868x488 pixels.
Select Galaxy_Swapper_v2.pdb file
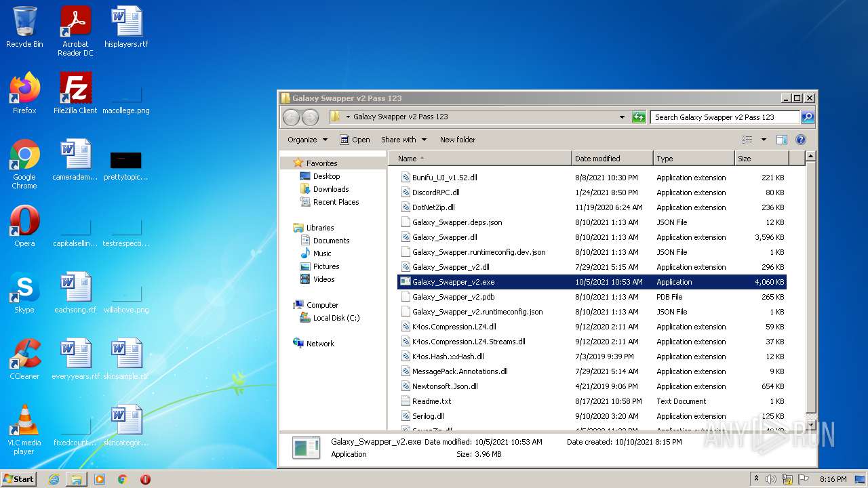click(591, 297)
